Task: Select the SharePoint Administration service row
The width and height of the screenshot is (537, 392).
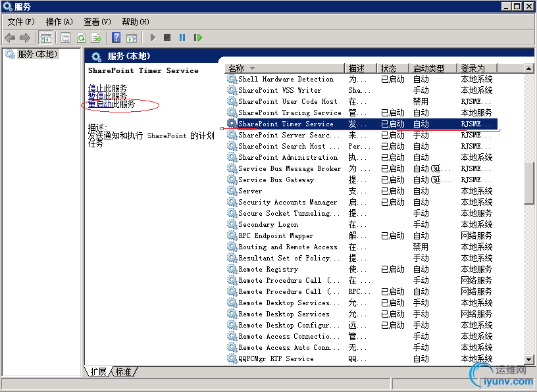Action: coord(288,157)
